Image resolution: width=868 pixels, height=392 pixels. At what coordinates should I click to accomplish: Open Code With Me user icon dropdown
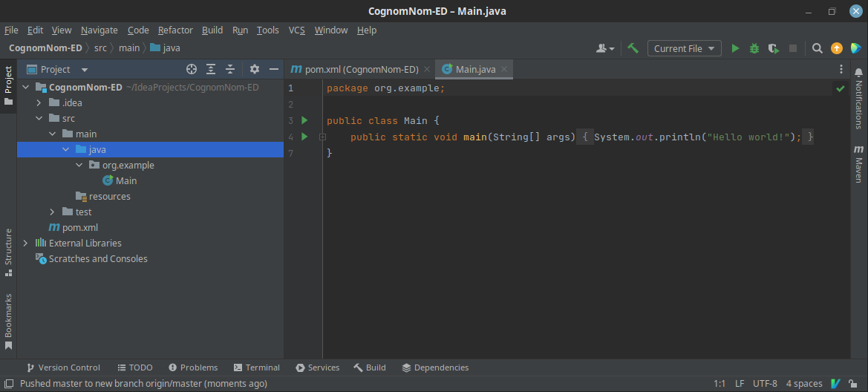tap(605, 48)
